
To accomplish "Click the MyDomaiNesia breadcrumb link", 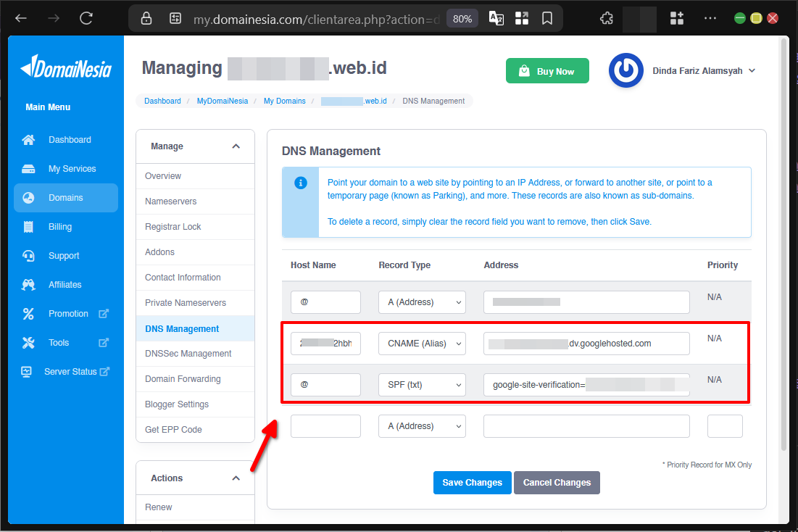I will (x=223, y=101).
